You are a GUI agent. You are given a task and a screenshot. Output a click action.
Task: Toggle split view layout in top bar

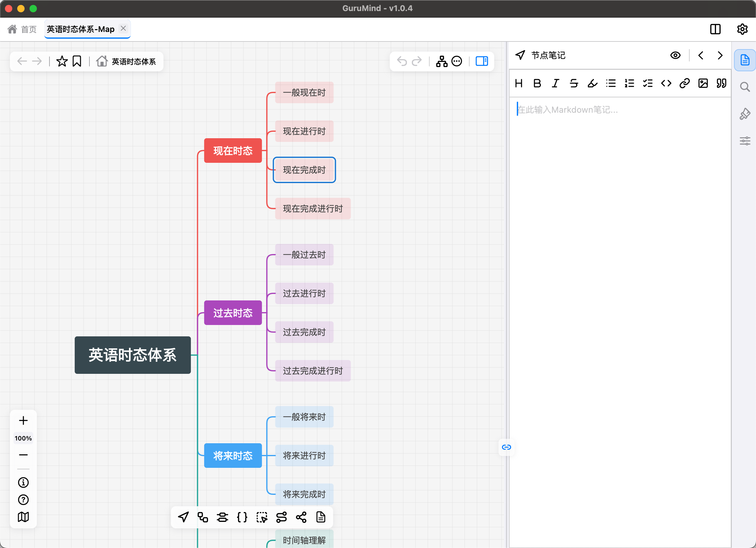[715, 29]
